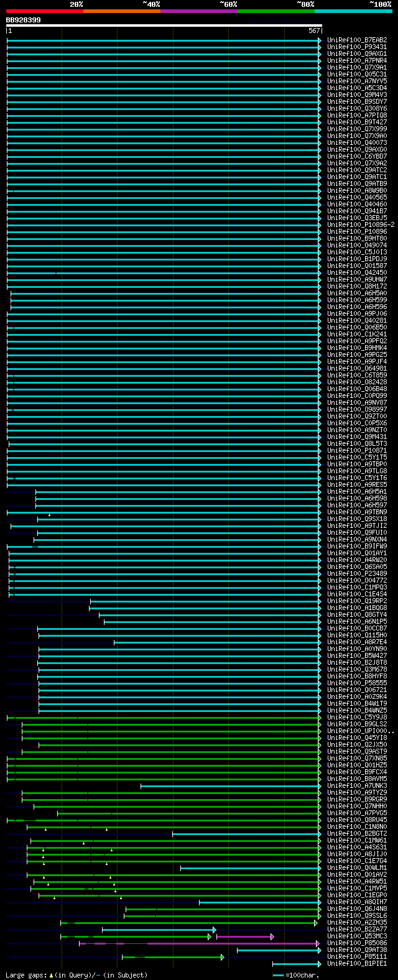The image size is (398, 980).
Task: Open truncated hit label UniRef100_UPI000..
Action: click(361, 731)
